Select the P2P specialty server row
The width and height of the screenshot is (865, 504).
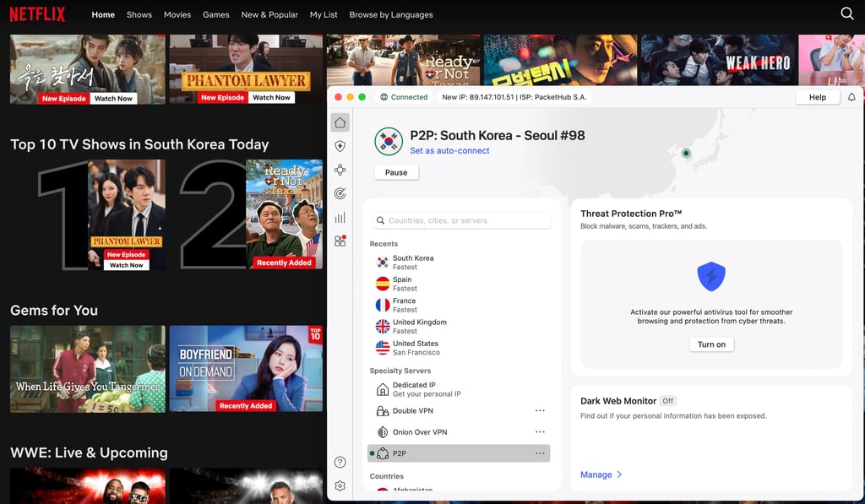point(459,453)
